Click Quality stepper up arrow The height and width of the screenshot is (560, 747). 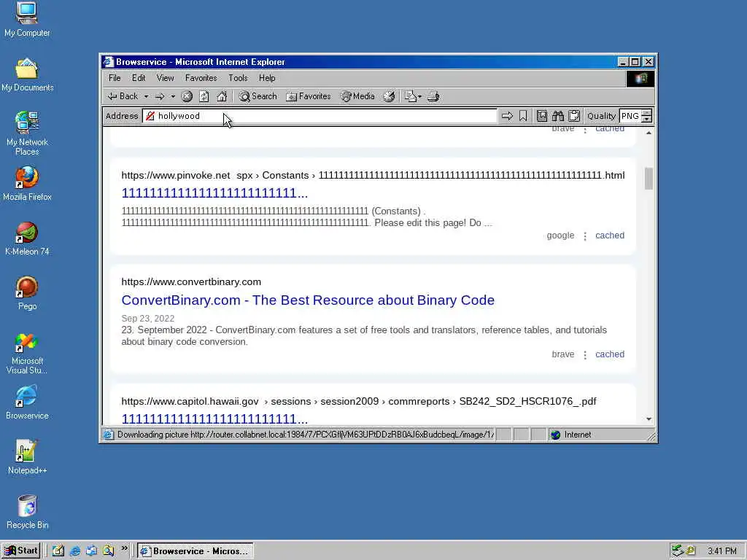[646, 113]
